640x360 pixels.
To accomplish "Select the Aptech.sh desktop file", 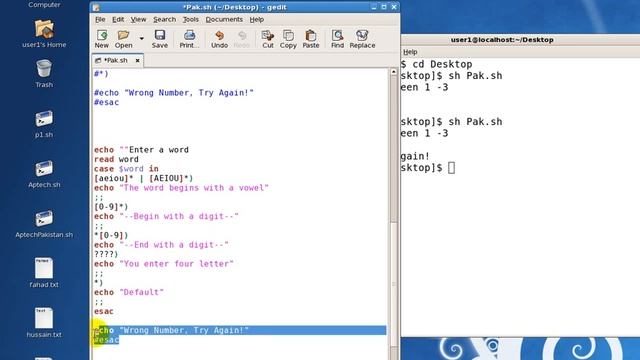I will tap(44, 175).
